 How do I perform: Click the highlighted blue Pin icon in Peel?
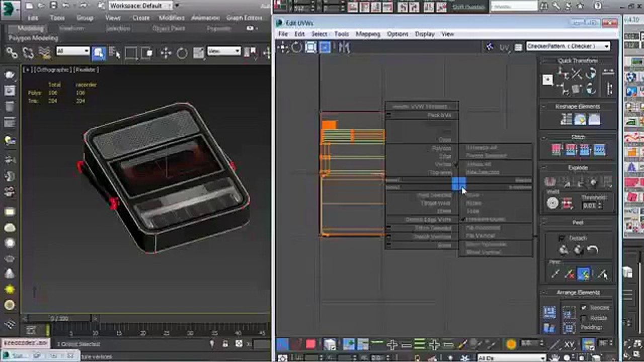(x=584, y=274)
